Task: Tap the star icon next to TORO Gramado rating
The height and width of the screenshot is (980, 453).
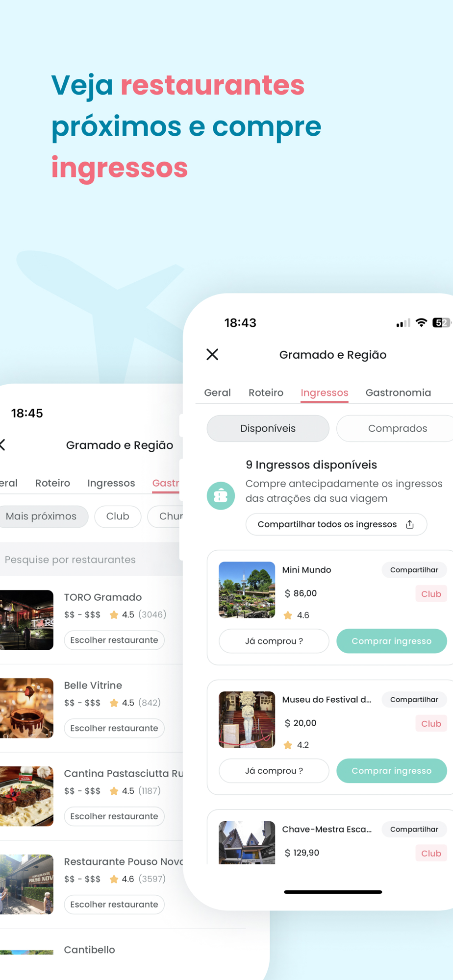Action: tap(114, 614)
